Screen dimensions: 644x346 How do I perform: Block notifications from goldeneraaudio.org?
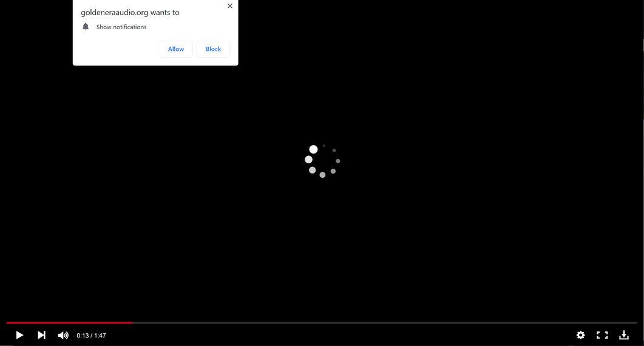click(213, 49)
